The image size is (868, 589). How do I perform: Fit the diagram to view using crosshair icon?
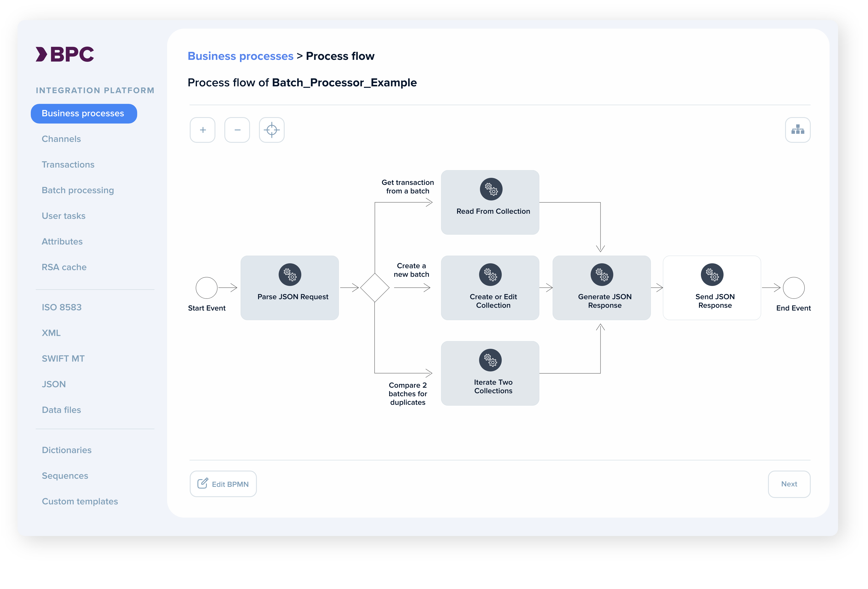272,130
